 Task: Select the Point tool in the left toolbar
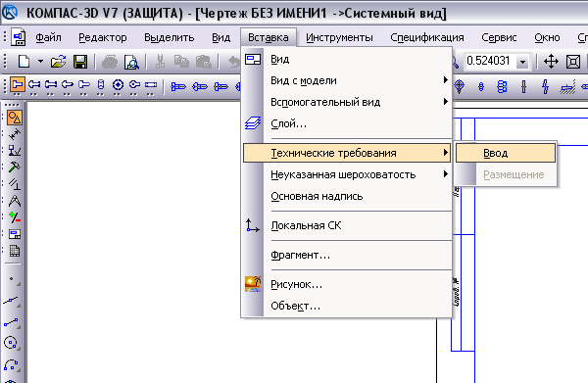(13, 279)
